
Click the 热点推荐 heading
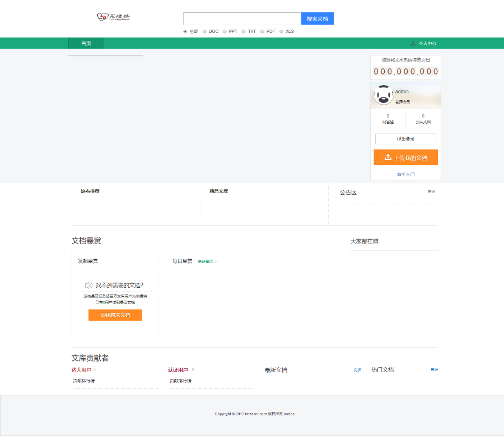coord(90,191)
